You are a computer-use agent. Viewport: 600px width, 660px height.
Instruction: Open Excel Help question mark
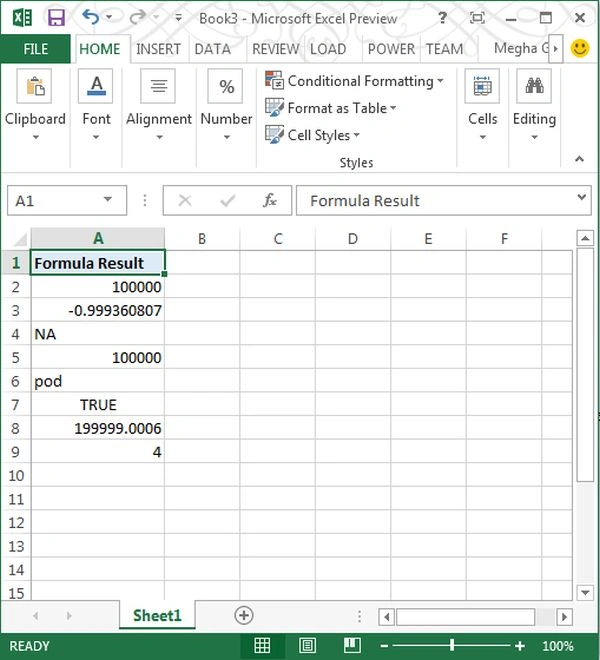442,18
